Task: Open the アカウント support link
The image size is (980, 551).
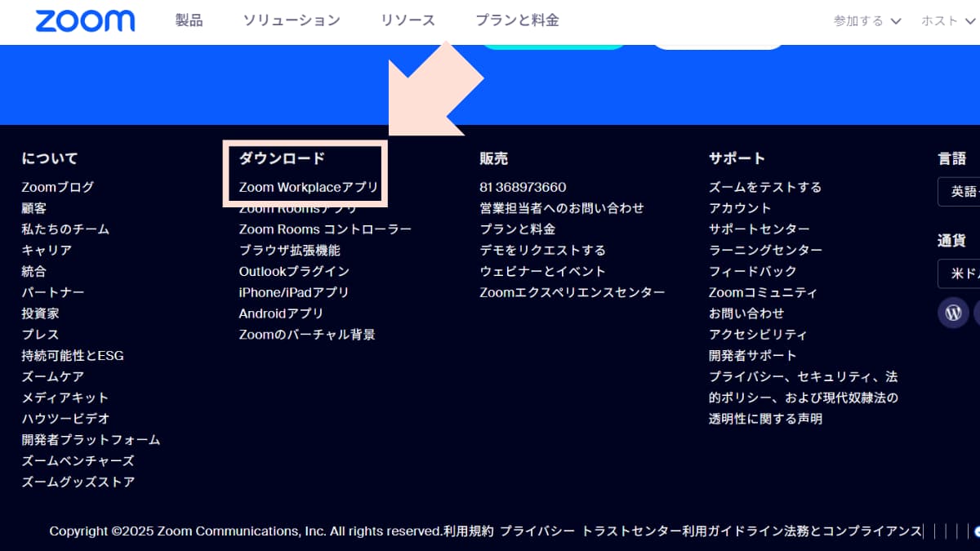Action: [740, 208]
